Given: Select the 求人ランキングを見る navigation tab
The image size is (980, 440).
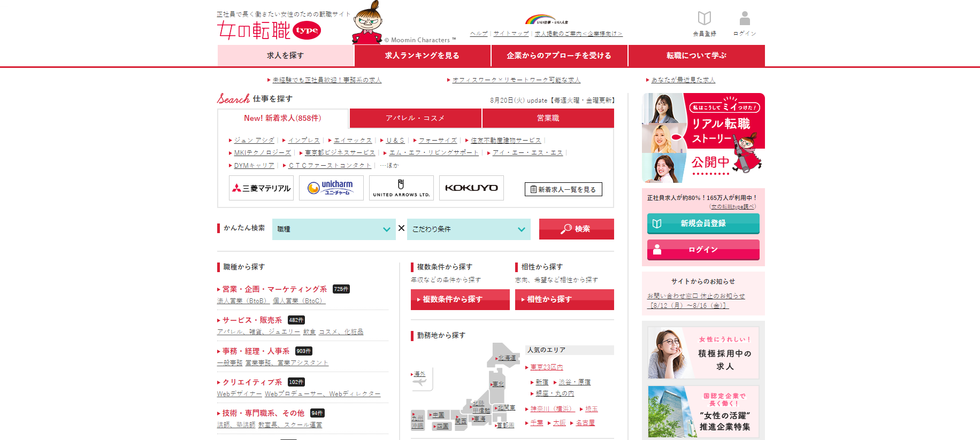Looking at the screenshot, I should coord(423,56).
